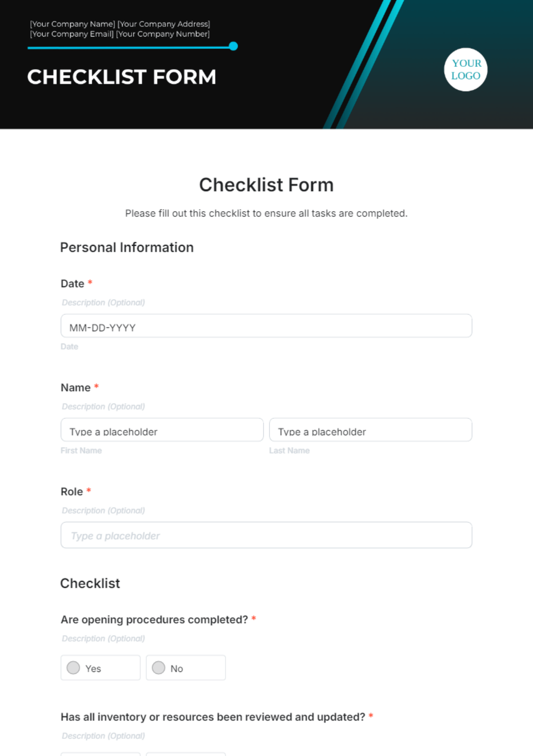533x756 pixels.
Task: Click the blue dot on header line
Action: coord(233,46)
